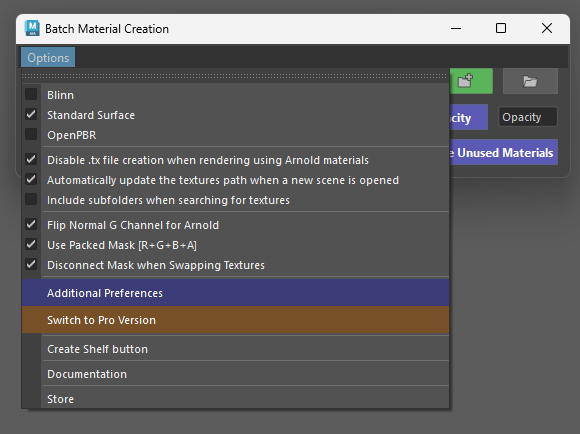Open the Documentation menu entry
Screen dimensions: 580x434
pyautogui.click(x=235, y=374)
